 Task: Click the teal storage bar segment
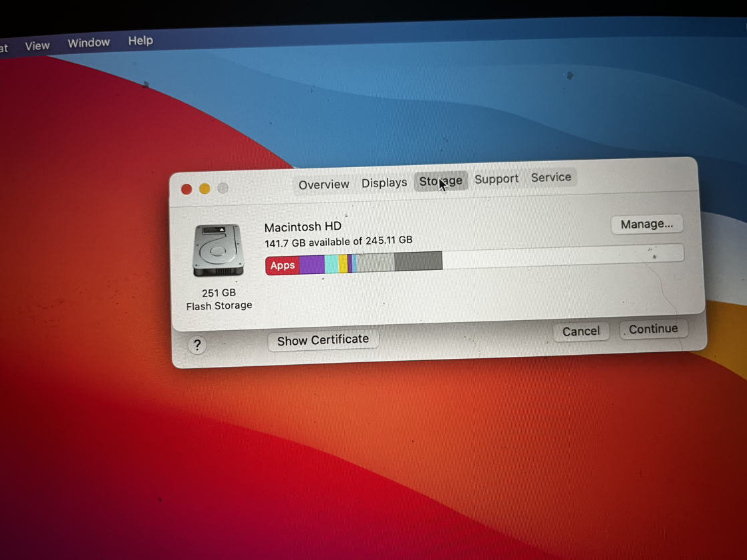(331, 264)
